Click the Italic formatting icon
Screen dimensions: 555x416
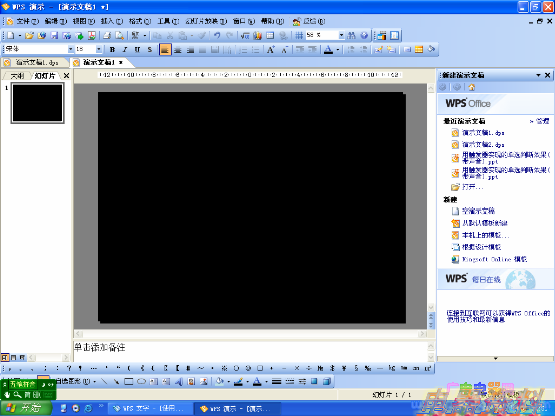125,50
